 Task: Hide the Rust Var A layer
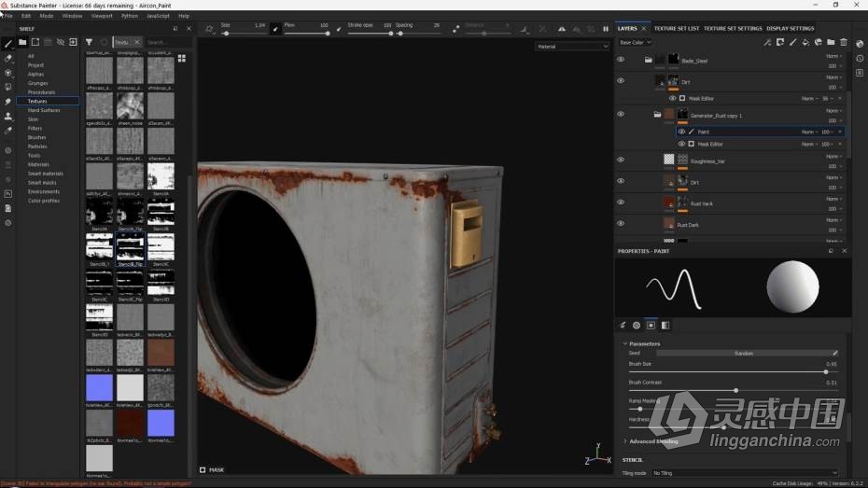pos(621,202)
